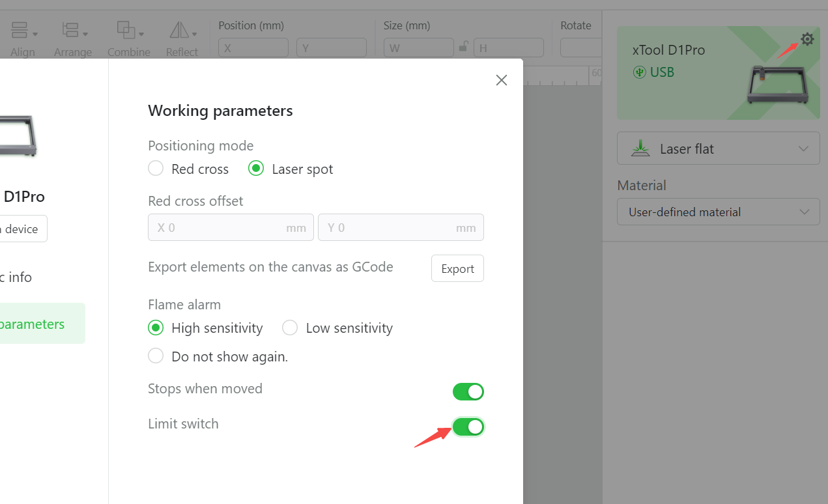This screenshot has height=504, width=828.
Task: Open the Reflect tool
Action: click(182, 39)
